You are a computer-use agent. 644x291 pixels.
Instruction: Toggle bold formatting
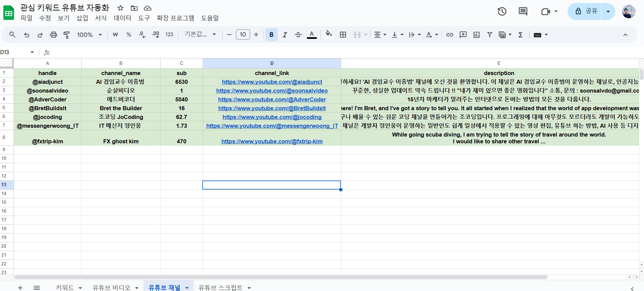point(271,34)
